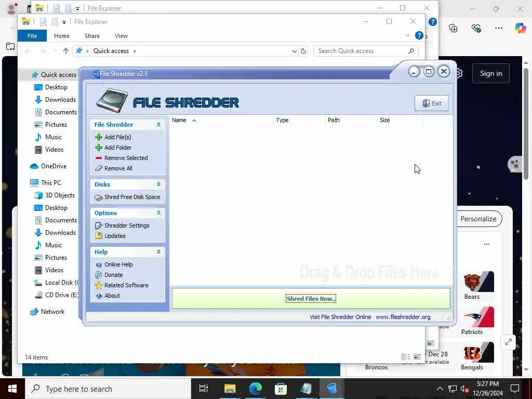Expand the File Explorer ribbon chevron
Viewport: 532px width, 399px height.
[408, 36]
